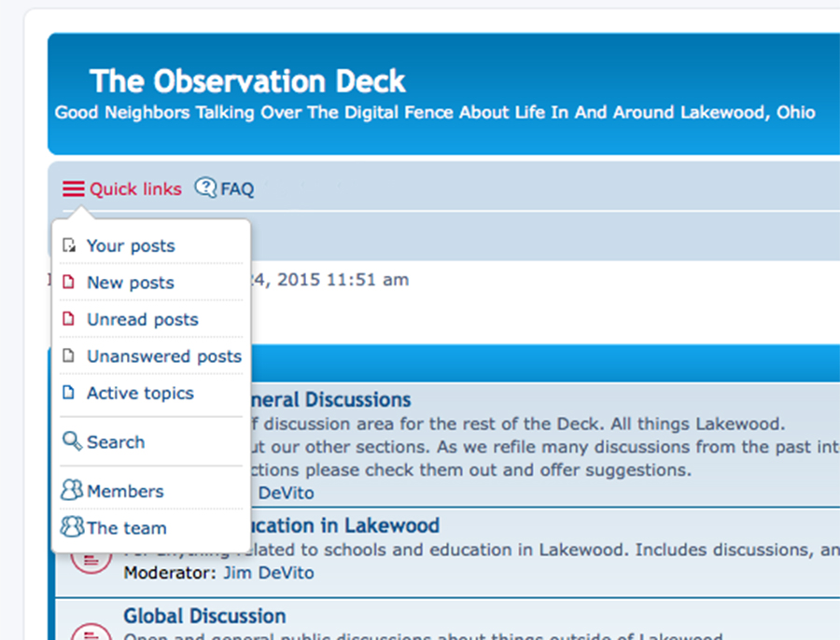
Task: Click the red New posts icon
Action: 68,283
